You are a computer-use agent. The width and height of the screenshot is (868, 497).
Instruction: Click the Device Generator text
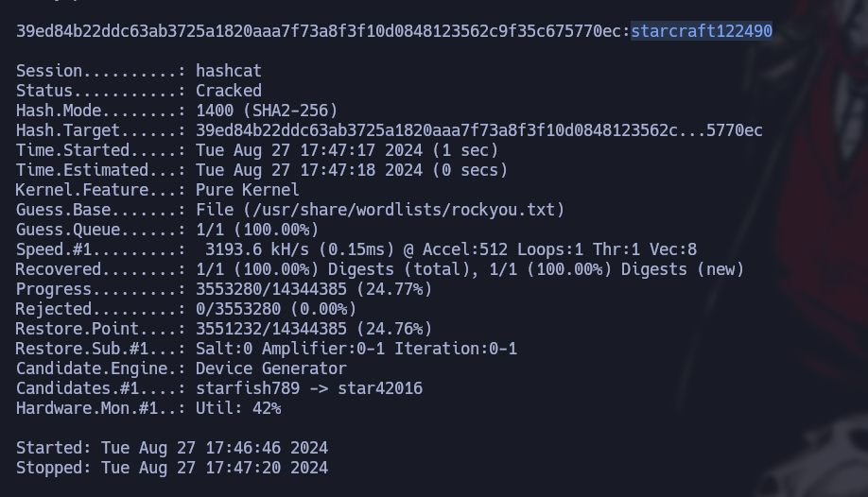[x=271, y=368]
